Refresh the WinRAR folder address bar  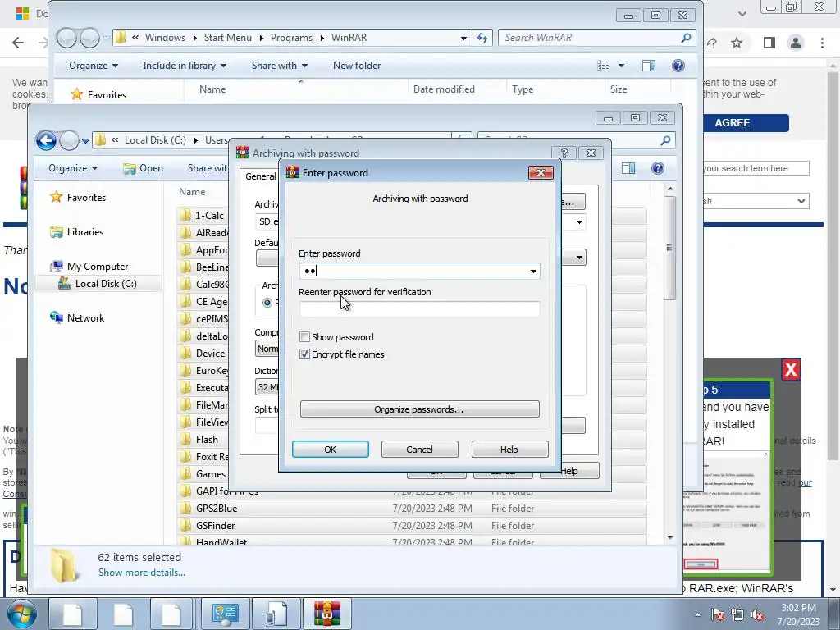click(482, 38)
